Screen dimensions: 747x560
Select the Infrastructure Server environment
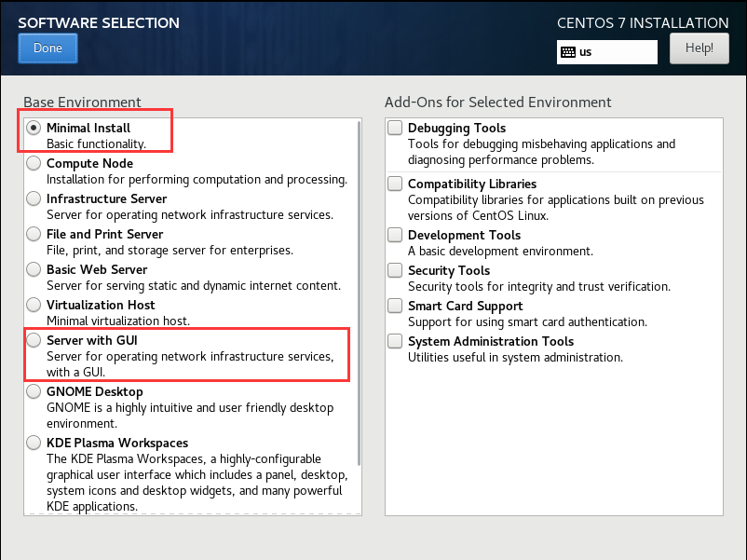click(x=34, y=198)
